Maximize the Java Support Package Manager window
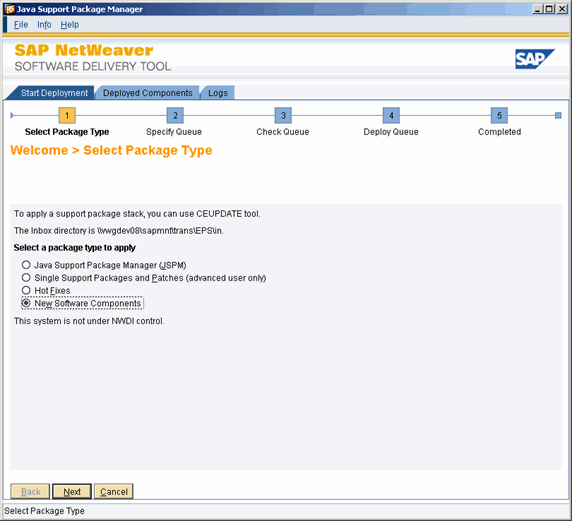572x521 pixels. [x=549, y=9]
